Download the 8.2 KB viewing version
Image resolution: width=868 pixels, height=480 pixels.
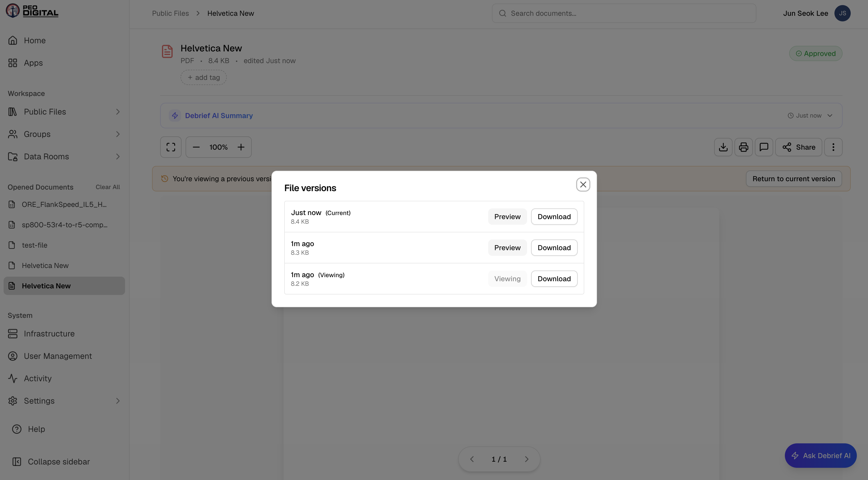[x=554, y=279]
